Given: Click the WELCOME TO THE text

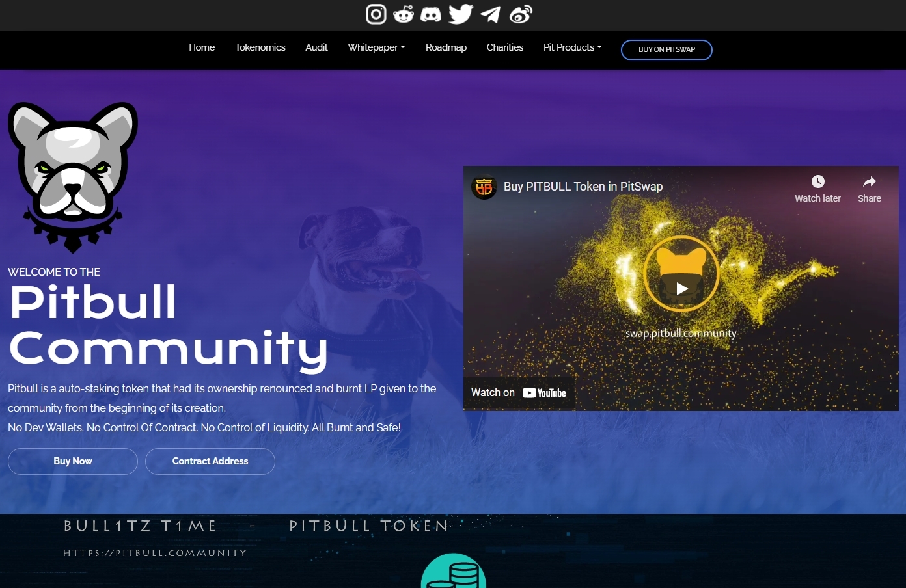Looking at the screenshot, I should 54,272.
